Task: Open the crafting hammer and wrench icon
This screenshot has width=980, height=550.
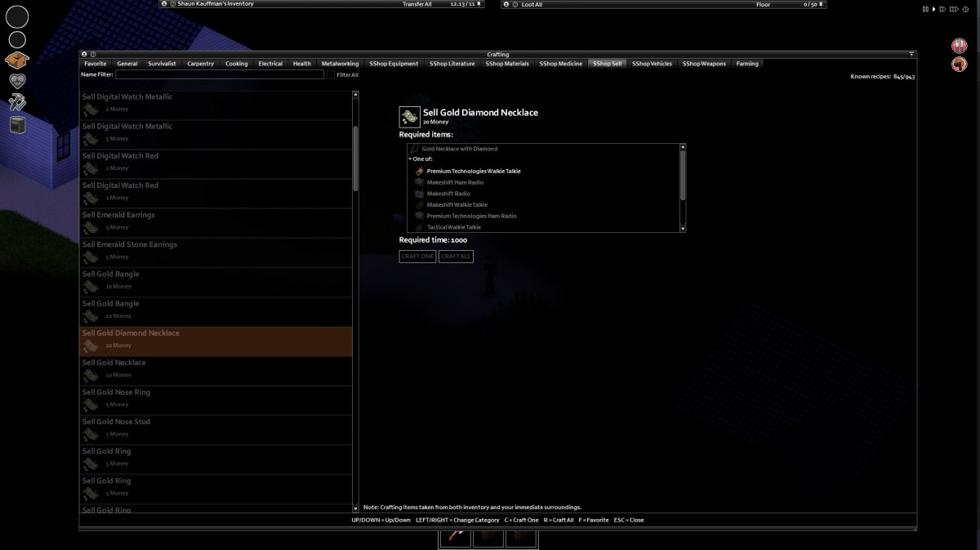Action: click(17, 102)
